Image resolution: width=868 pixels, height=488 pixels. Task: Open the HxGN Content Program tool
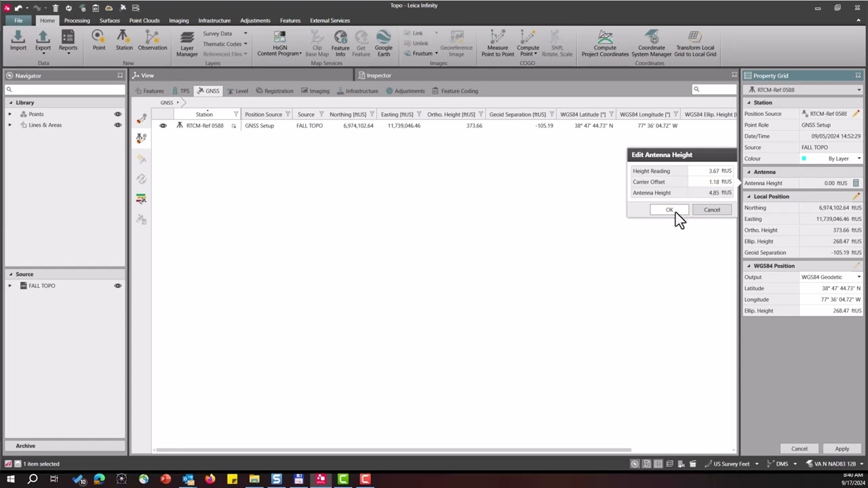point(279,43)
